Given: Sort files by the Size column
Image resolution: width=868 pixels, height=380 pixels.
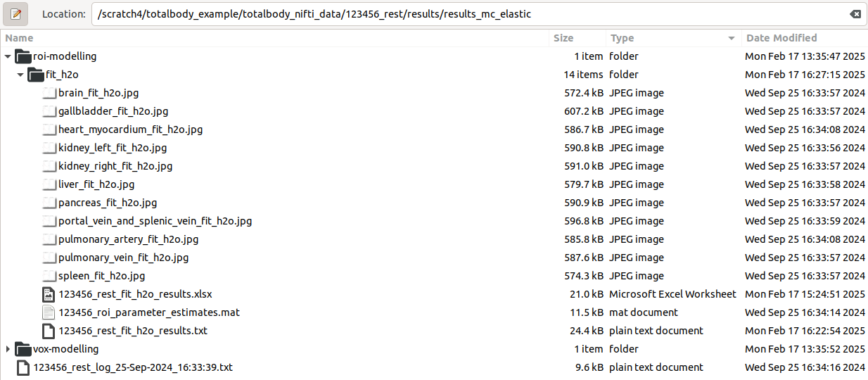Looking at the screenshot, I should (x=563, y=38).
